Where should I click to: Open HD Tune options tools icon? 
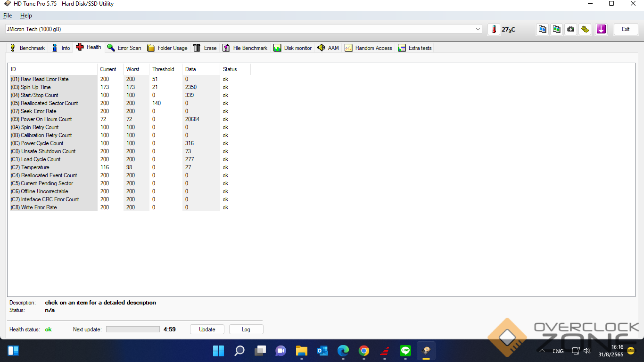585,29
